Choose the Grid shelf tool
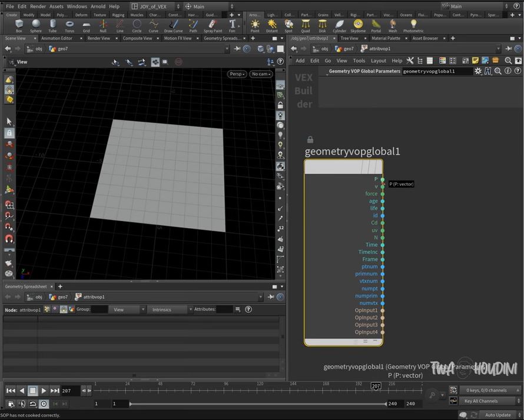 coord(86,26)
